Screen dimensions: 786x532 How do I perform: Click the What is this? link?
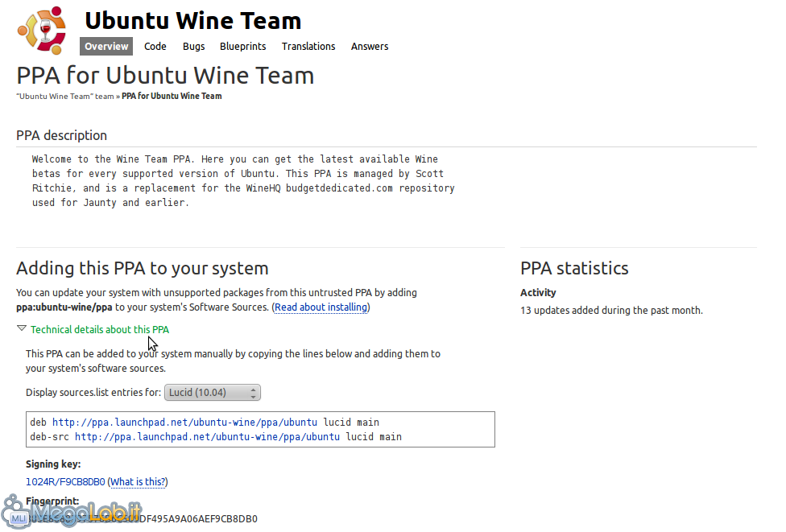point(138,482)
